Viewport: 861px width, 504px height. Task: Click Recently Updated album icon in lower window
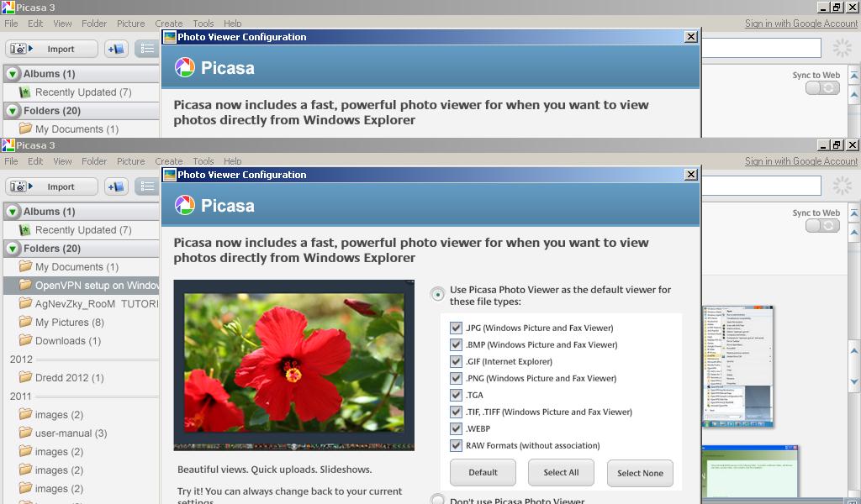[24, 230]
